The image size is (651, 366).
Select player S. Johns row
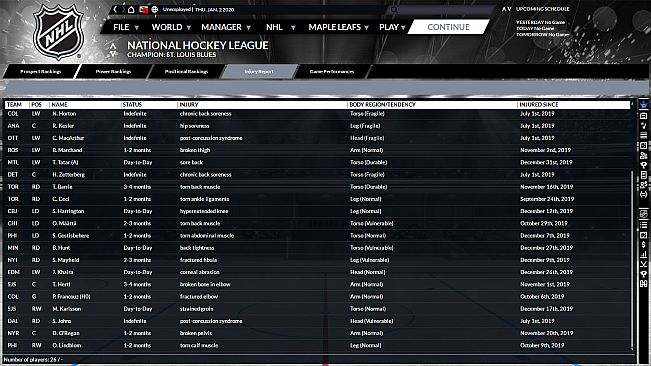[x=318, y=321]
